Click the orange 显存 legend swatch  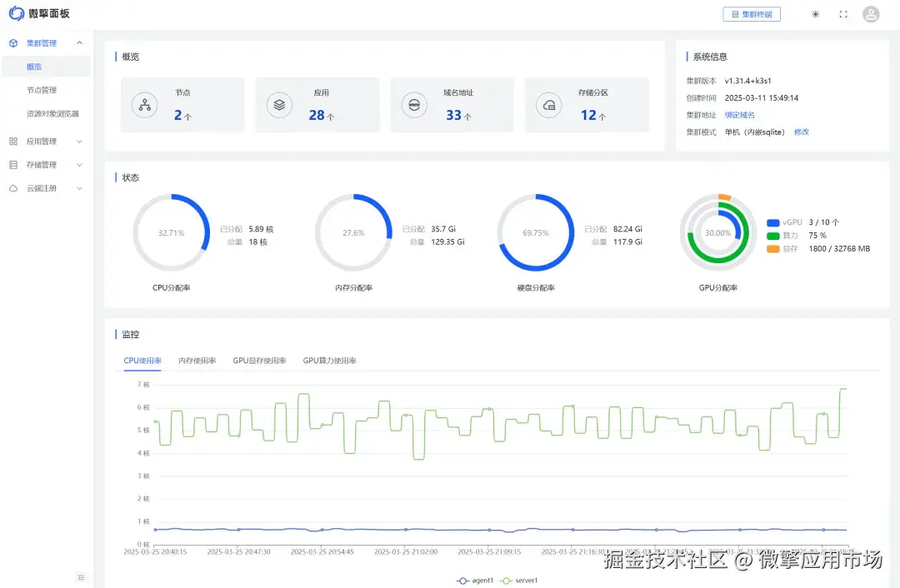pyautogui.click(x=773, y=249)
